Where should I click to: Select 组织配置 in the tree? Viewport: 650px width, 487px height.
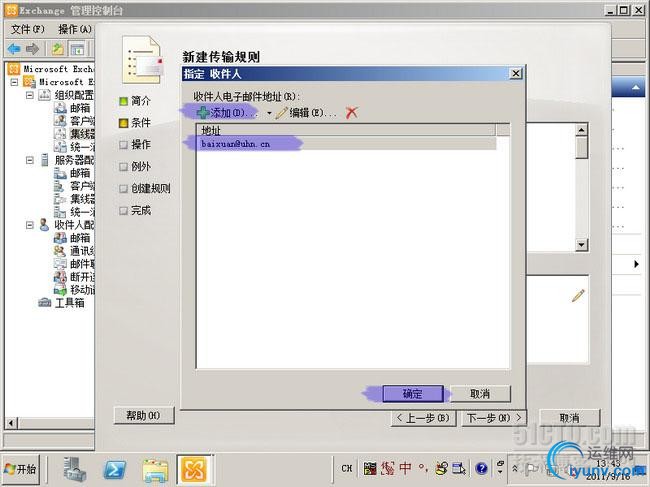[x=67, y=95]
